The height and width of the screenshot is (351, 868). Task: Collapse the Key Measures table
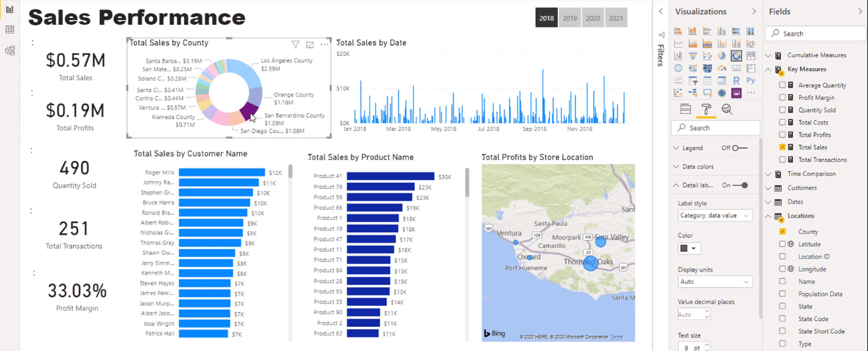pyautogui.click(x=768, y=69)
